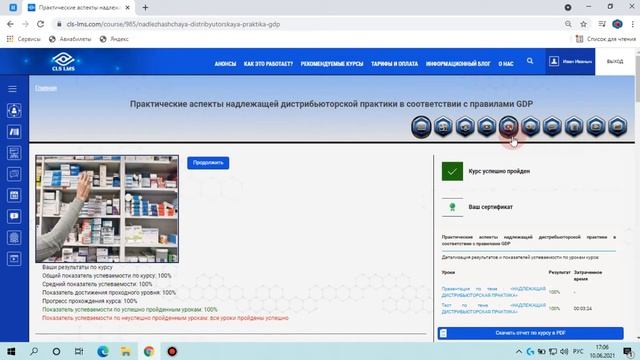640x360 pixels.
Task: Open the Авиабилеты bookmark
Action: coord(70,39)
